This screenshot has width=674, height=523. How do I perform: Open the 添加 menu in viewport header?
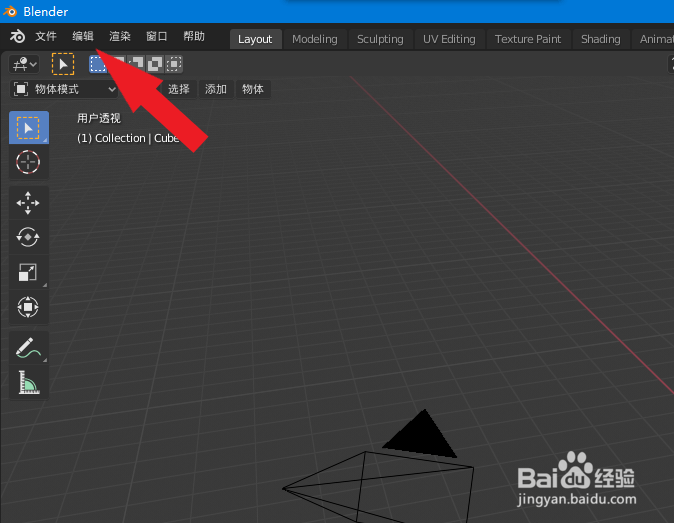pyautogui.click(x=215, y=89)
